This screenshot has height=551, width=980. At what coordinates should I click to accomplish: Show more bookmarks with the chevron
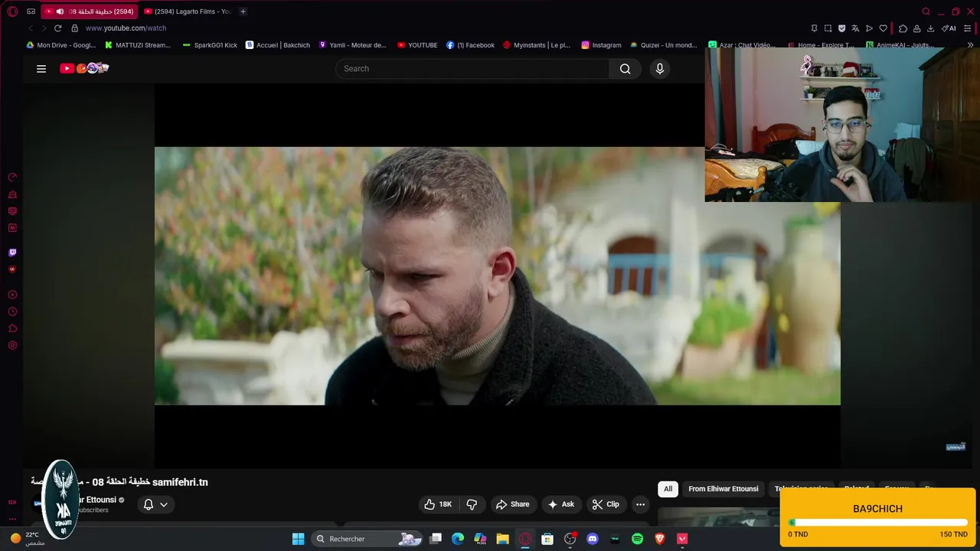click(x=971, y=45)
